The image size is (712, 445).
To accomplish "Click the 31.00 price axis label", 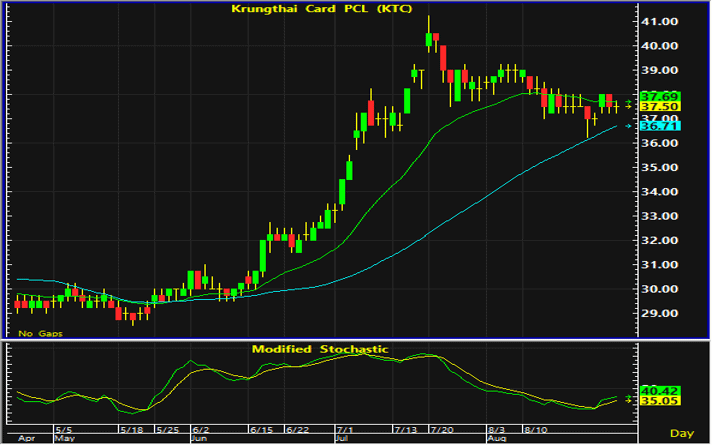I will [659, 265].
